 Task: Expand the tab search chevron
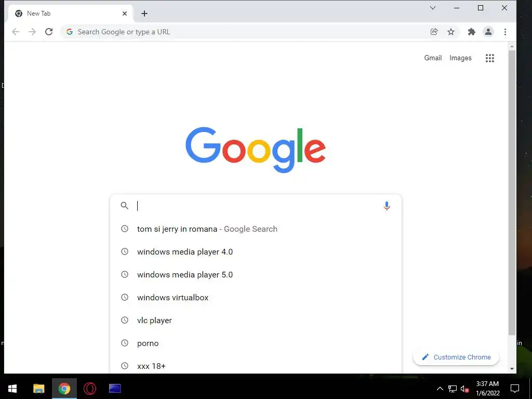433,8
